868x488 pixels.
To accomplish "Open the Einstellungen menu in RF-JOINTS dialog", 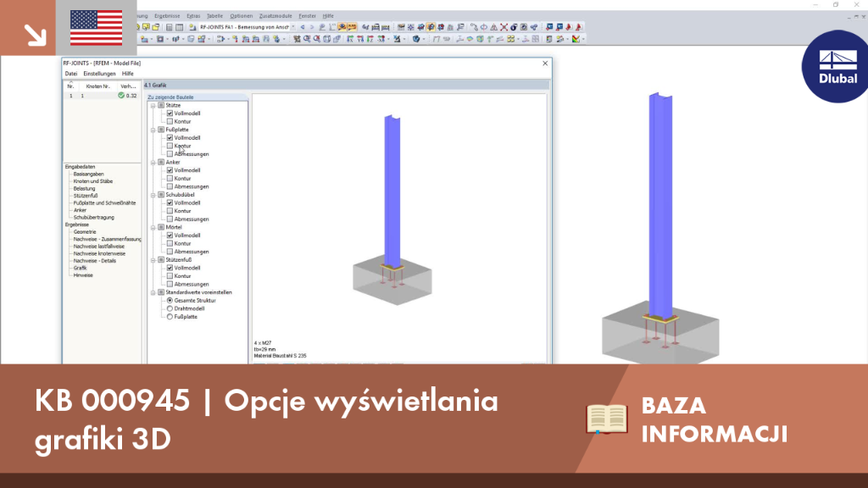I will tap(100, 74).
